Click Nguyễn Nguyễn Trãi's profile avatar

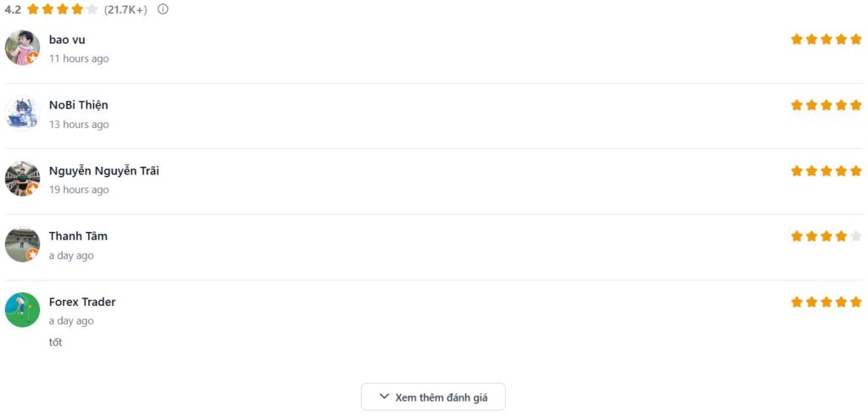tap(22, 179)
